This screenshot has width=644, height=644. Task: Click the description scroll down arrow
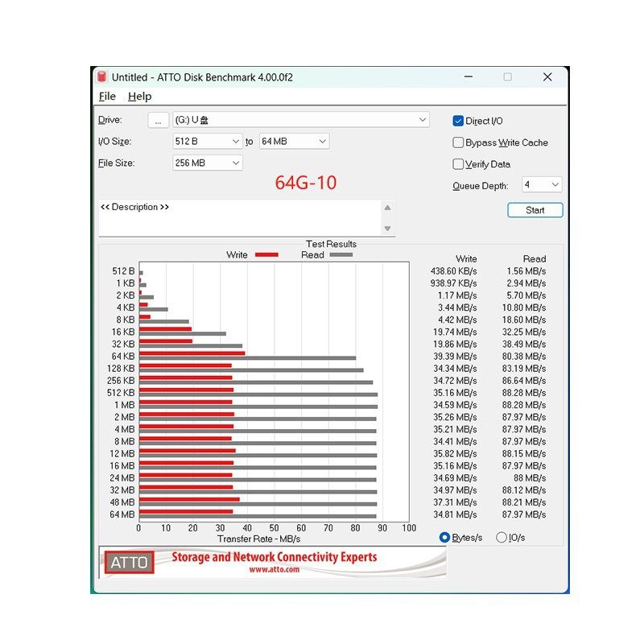click(x=387, y=229)
